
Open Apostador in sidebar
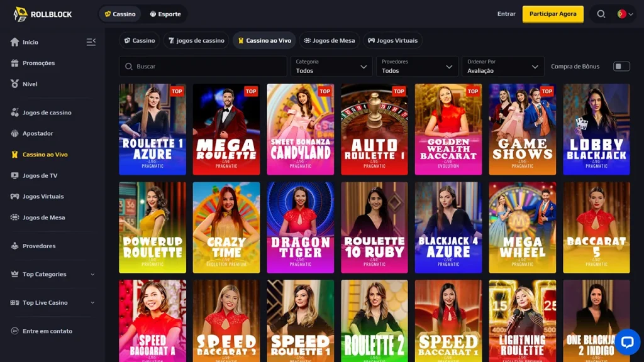coord(38,133)
